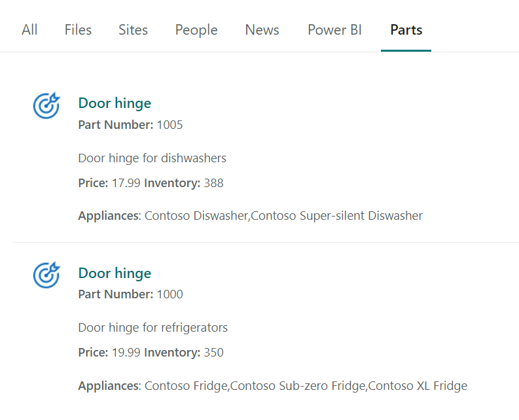Click the target icon beside part 1005
The height and width of the screenshot is (420, 519).
pos(46,105)
